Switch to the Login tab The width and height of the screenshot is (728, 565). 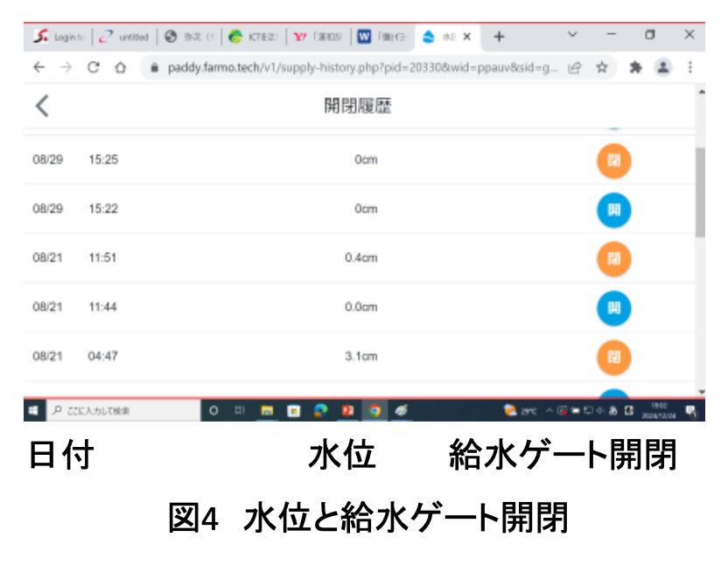click(x=58, y=37)
